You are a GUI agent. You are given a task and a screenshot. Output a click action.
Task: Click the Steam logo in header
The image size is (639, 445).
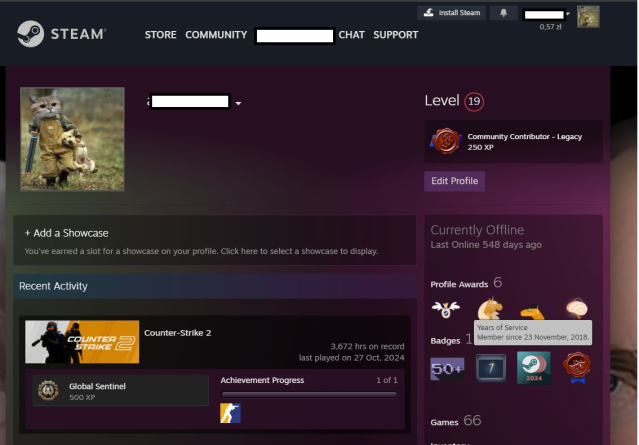62,34
